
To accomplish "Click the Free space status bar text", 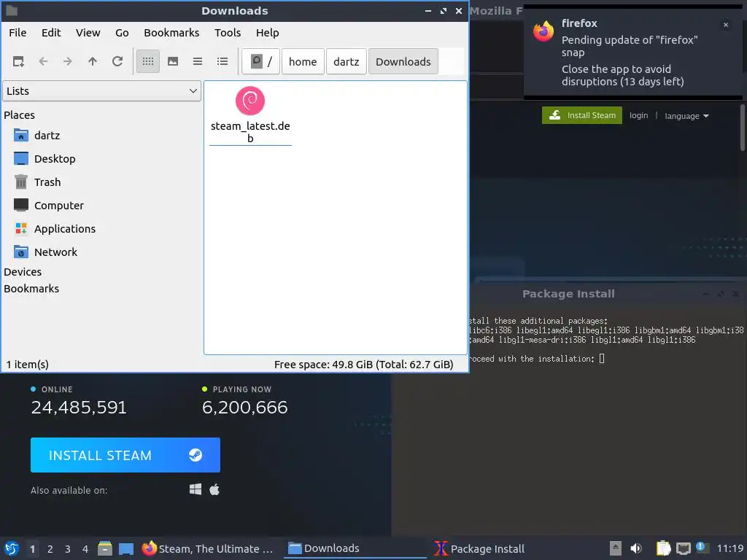I will (363, 365).
